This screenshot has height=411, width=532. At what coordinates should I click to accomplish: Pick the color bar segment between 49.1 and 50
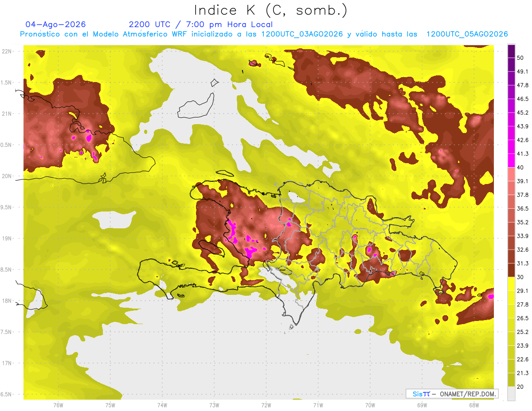511,64
